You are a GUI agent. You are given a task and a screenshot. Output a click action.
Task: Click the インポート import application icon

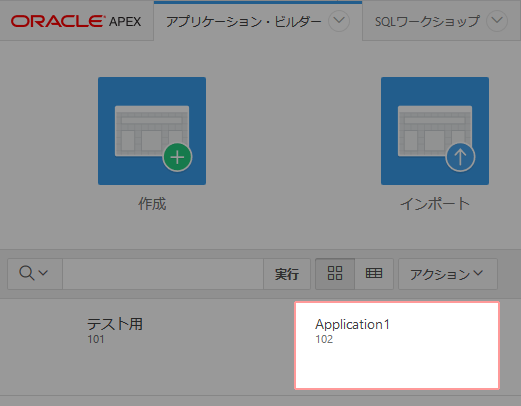[x=435, y=131]
